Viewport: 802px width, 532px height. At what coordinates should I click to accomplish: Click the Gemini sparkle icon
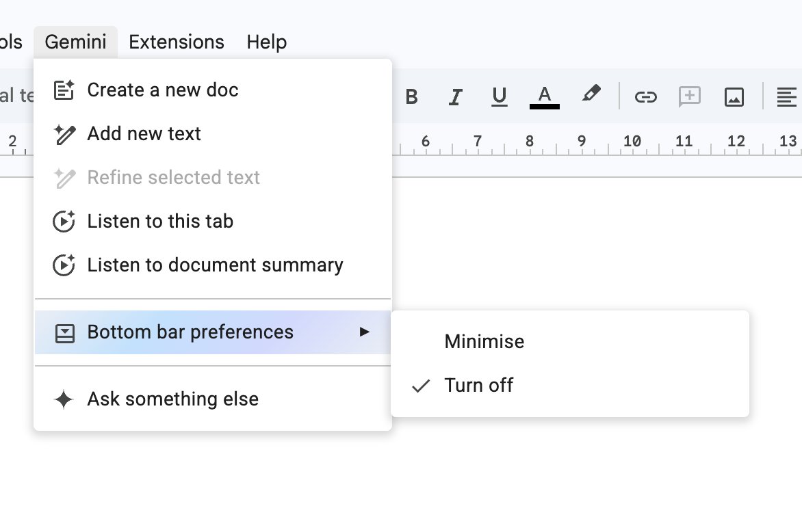(x=64, y=399)
